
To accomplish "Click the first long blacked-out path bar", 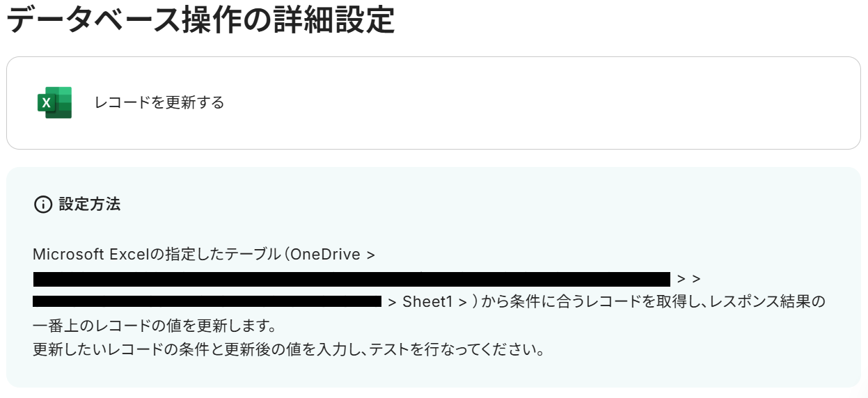I will (x=352, y=279).
